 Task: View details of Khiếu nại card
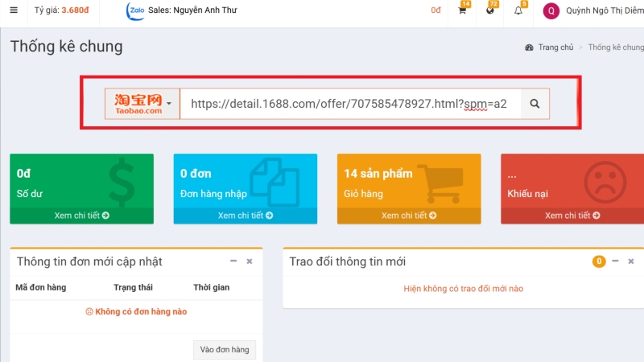pyautogui.click(x=572, y=216)
